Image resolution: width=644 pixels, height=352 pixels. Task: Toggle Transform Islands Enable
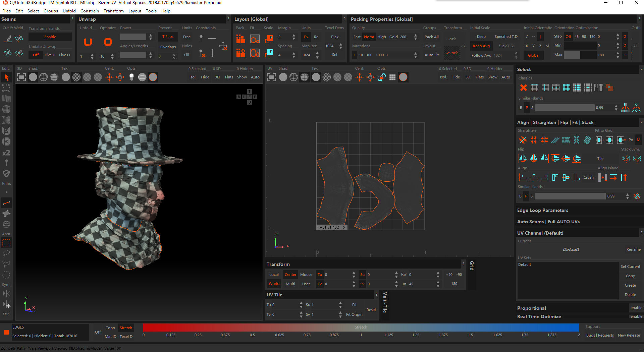[x=50, y=37]
